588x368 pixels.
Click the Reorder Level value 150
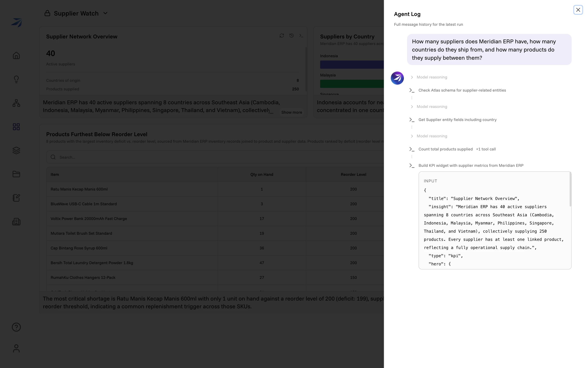pyautogui.click(x=353, y=277)
